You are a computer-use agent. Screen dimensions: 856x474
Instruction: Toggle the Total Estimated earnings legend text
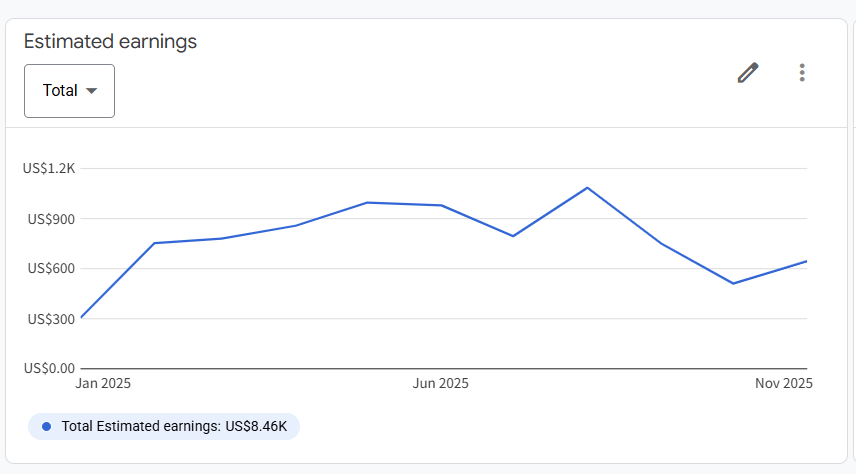(x=174, y=427)
